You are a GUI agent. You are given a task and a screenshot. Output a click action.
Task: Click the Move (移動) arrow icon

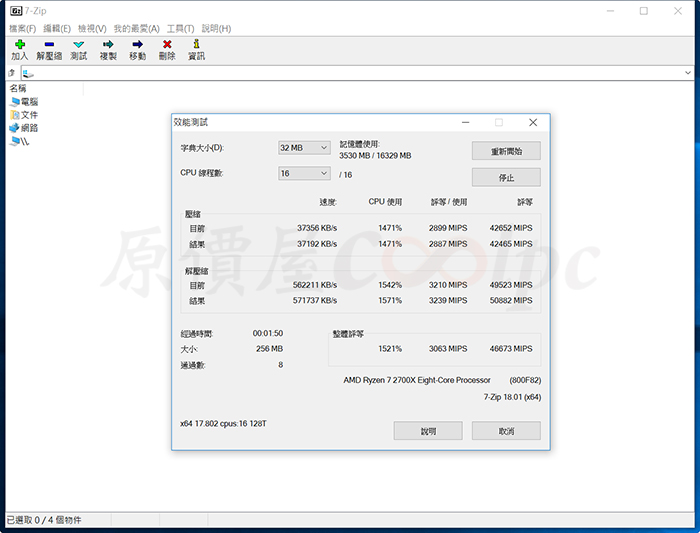click(138, 44)
